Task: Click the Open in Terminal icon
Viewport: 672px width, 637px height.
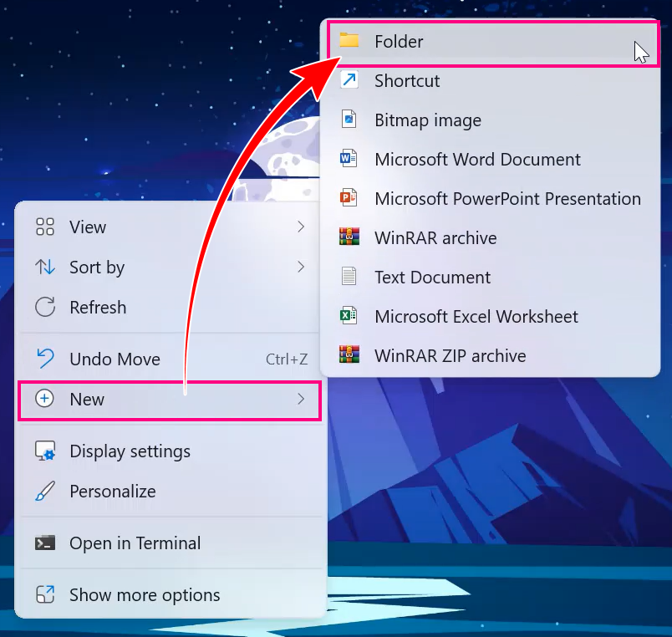Action: click(x=45, y=543)
